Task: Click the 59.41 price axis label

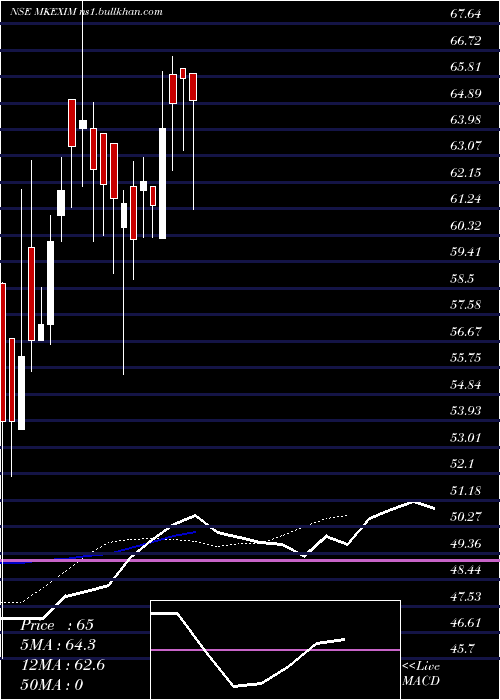Action: [466, 252]
